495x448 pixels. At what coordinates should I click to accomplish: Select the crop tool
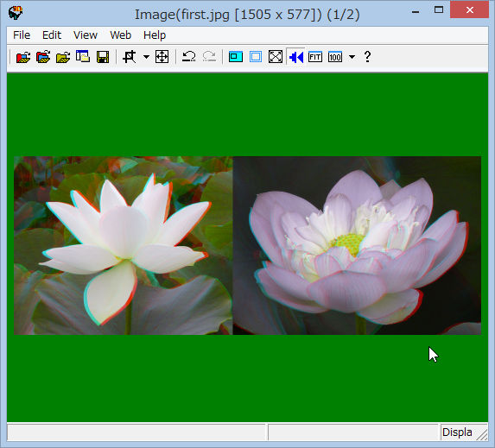point(130,57)
